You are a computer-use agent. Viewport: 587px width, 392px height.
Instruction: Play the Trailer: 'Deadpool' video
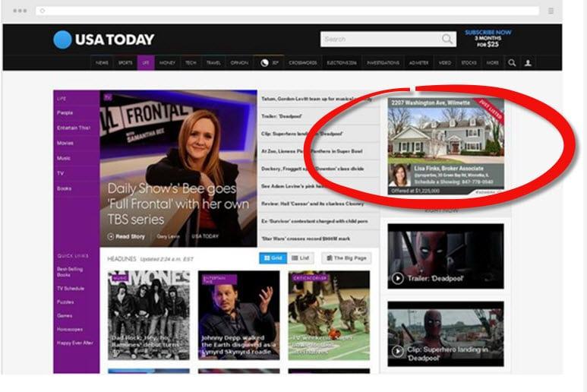pyautogui.click(x=446, y=256)
